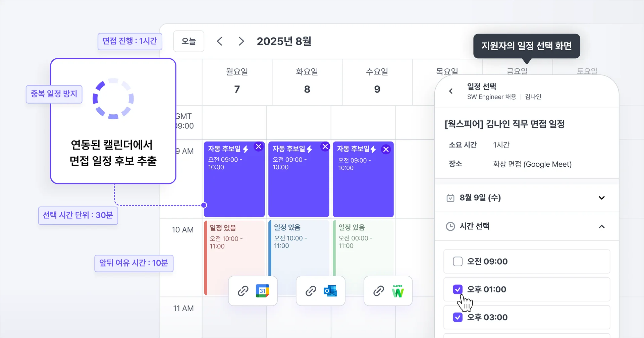Remove Monday's 자동 후보일 candidate via its X
Viewport: 644px width, 338px height.
(258, 147)
